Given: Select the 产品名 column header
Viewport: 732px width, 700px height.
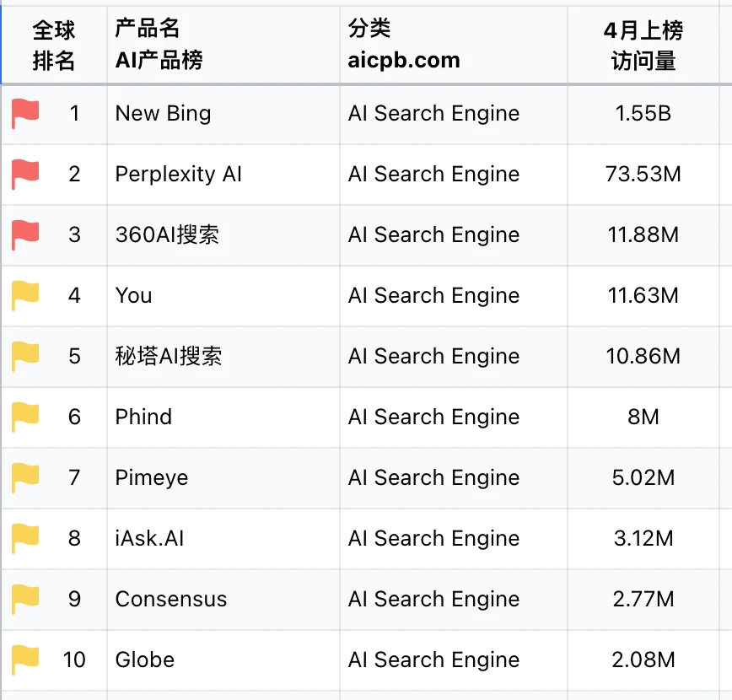Looking at the screenshot, I should tap(159, 46).
